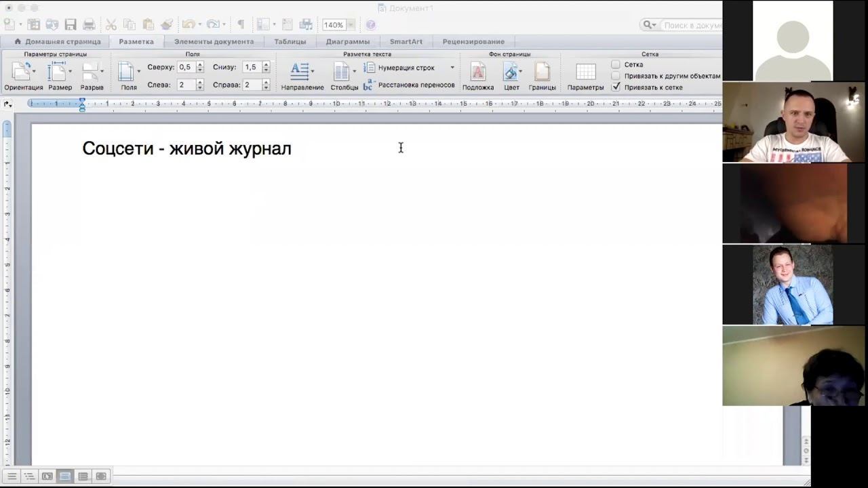Open the search options magnifier dropdown
This screenshot has height=488, width=868.
pyautogui.click(x=650, y=25)
